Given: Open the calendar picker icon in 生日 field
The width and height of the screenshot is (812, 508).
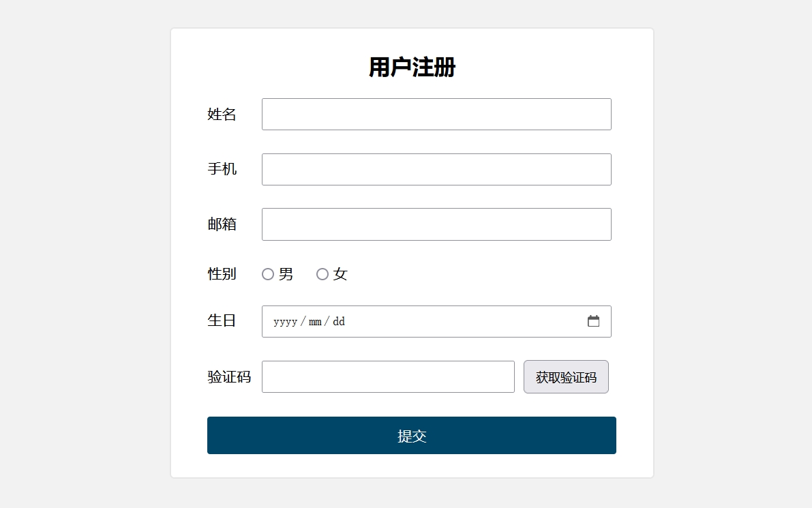Looking at the screenshot, I should pyautogui.click(x=593, y=321).
